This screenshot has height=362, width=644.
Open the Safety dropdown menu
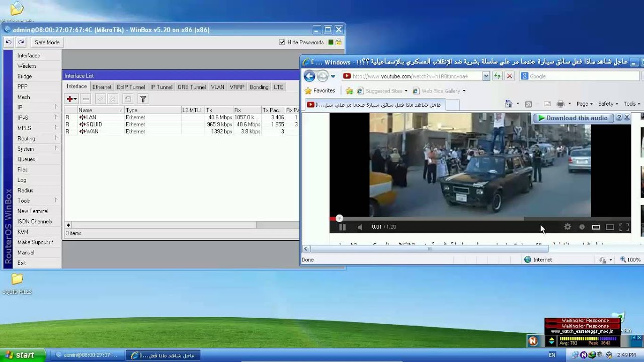pos(608,104)
